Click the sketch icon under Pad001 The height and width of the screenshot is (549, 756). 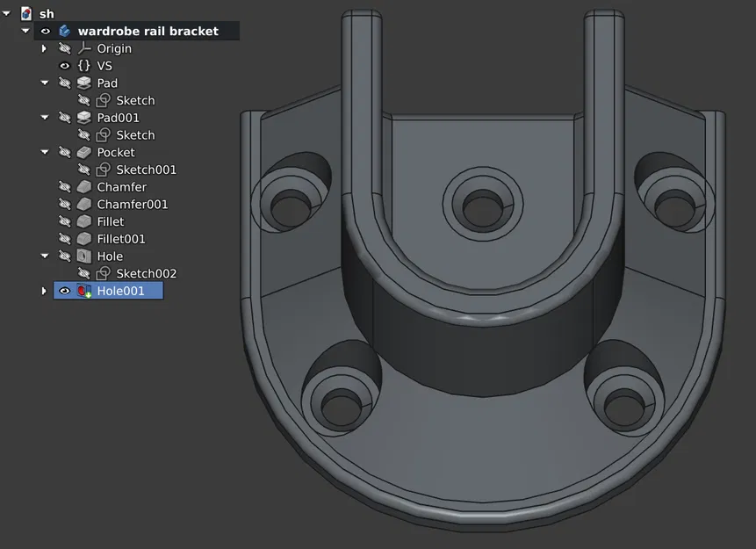click(x=104, y=135)
